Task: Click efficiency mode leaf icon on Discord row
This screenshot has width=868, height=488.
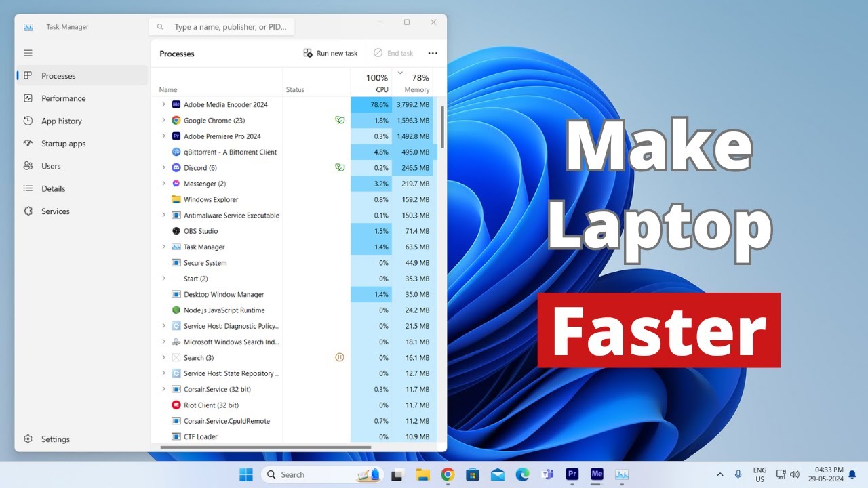Action: [x=340, y=168]
